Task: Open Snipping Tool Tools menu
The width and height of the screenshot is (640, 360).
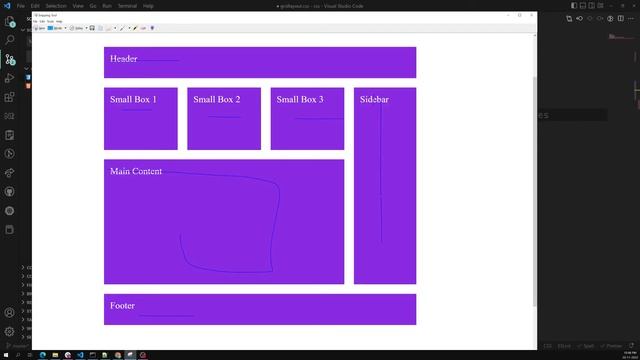Action: point(50,21)
